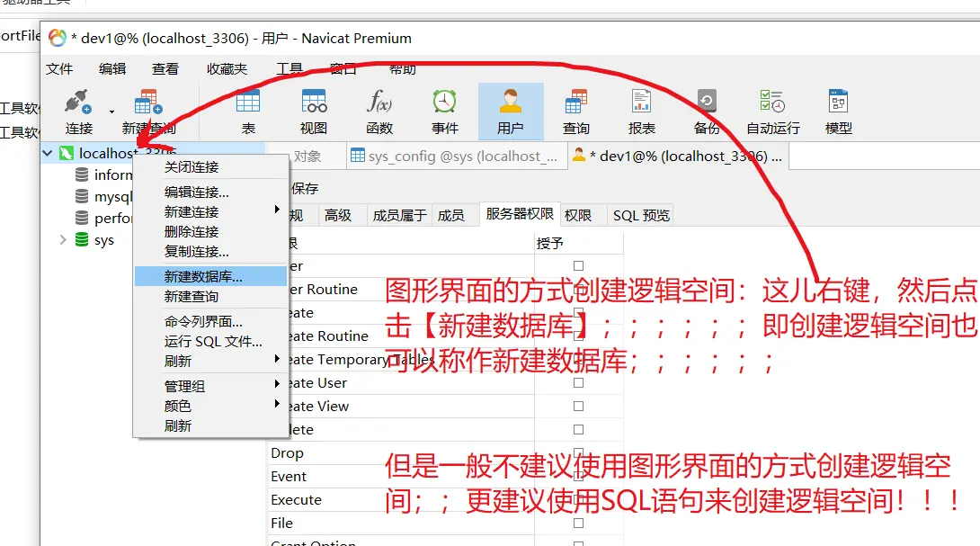Choose 新建查询 in context menu
Image resolution: width=980 pixels, height=546 pixels.
(210, 297)
